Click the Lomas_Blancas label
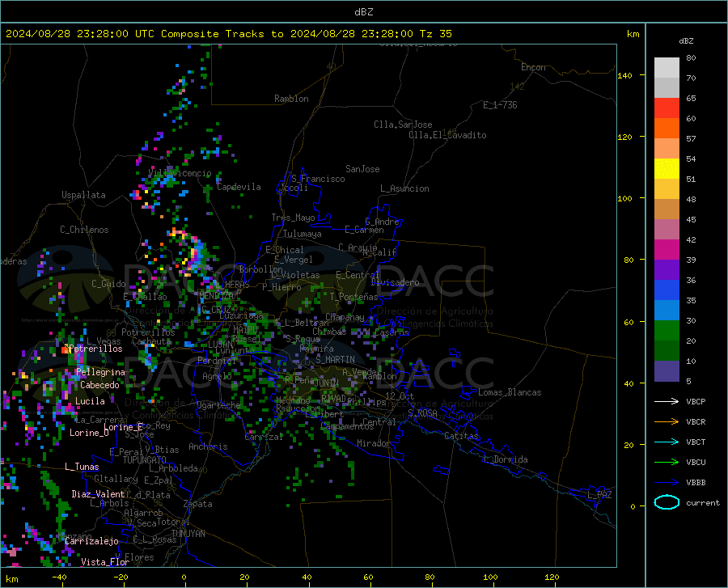 (x=510, y=392)
